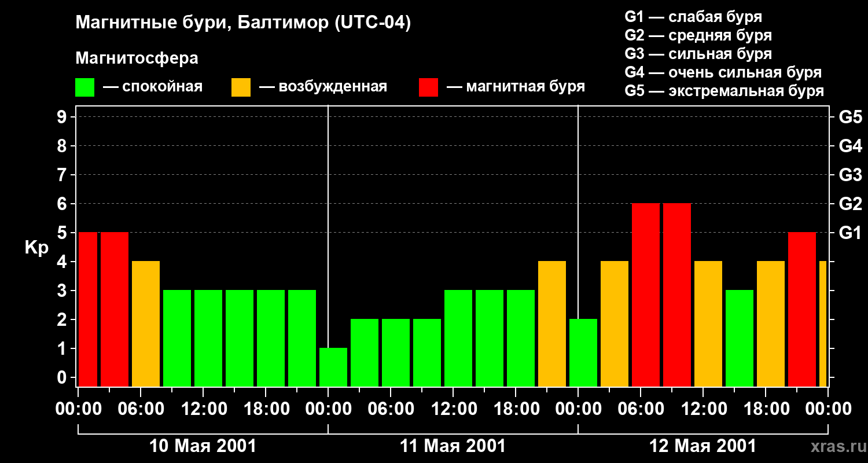Click the green Kp 2 bar at 00:00 on 12 May

[583, 352]
